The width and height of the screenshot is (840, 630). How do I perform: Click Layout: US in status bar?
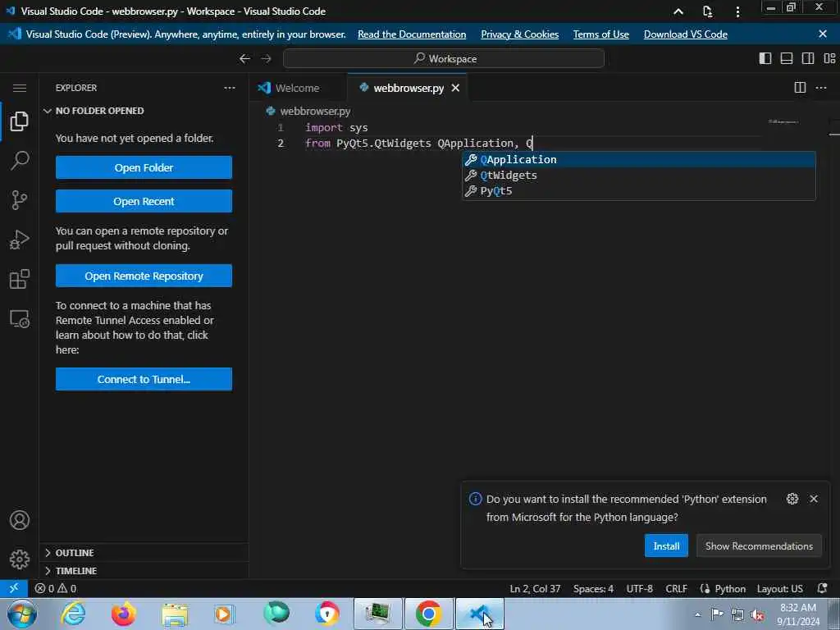coord(779,588)
